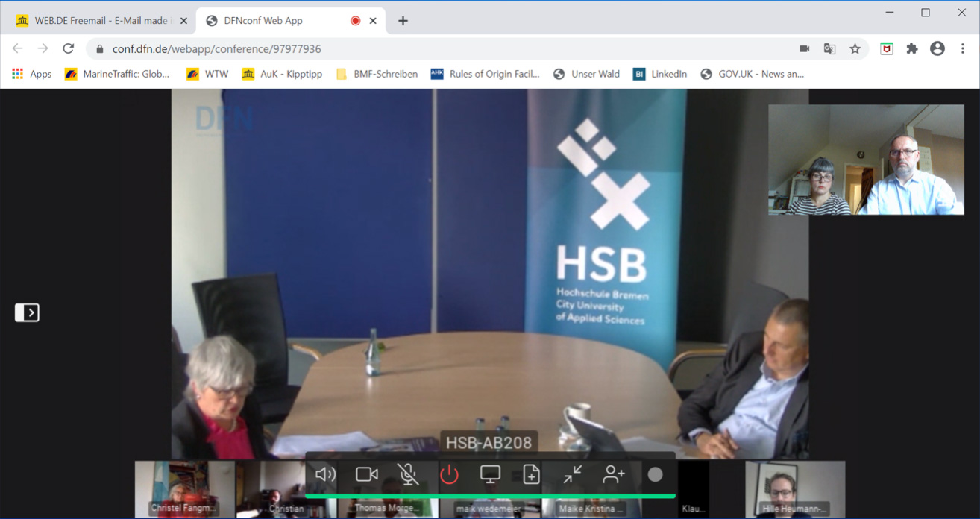Viewport: 980px width, 519px height.
Task: Reload the conference page
Action: [x=68, y=48]
